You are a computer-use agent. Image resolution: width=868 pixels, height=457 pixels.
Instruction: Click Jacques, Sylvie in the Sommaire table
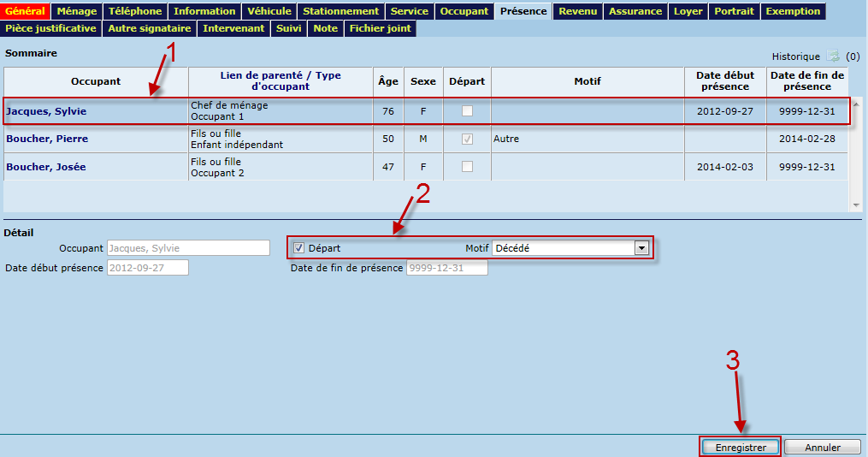click(x=46, y=111)
